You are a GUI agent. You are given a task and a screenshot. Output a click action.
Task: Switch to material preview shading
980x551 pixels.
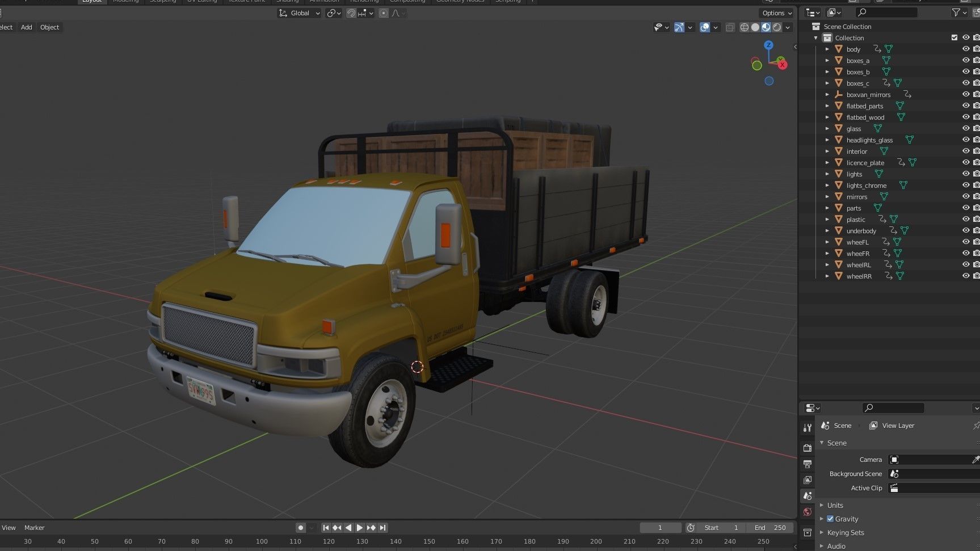(766, 27)
